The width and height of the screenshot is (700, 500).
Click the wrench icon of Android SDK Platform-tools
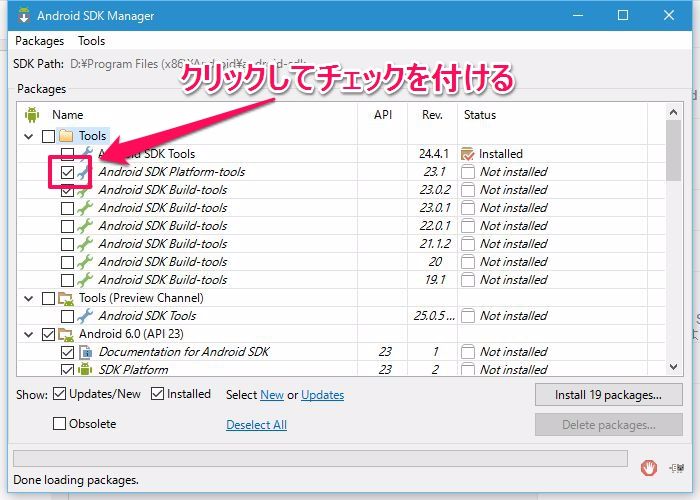click(83, 172)
